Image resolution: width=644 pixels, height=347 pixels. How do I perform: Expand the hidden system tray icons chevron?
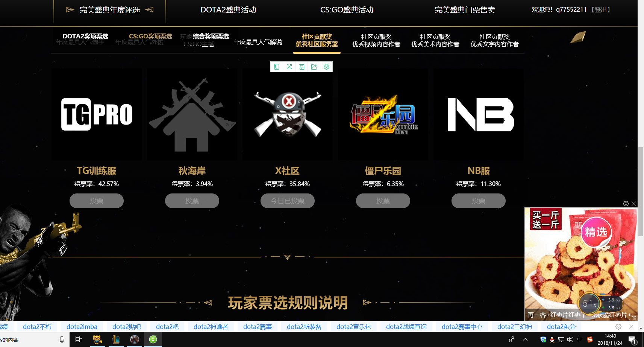[x=525, y=339]
